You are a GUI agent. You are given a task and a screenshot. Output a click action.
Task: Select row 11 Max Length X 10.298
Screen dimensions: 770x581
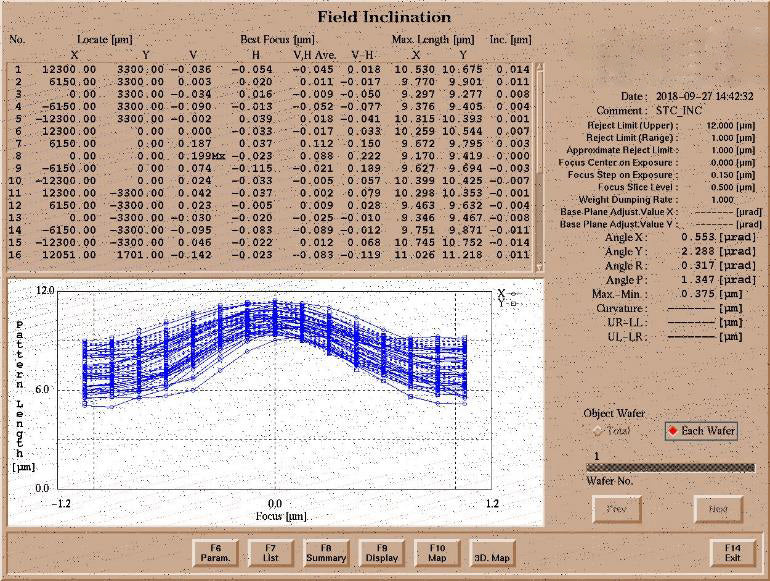[415, 193]
